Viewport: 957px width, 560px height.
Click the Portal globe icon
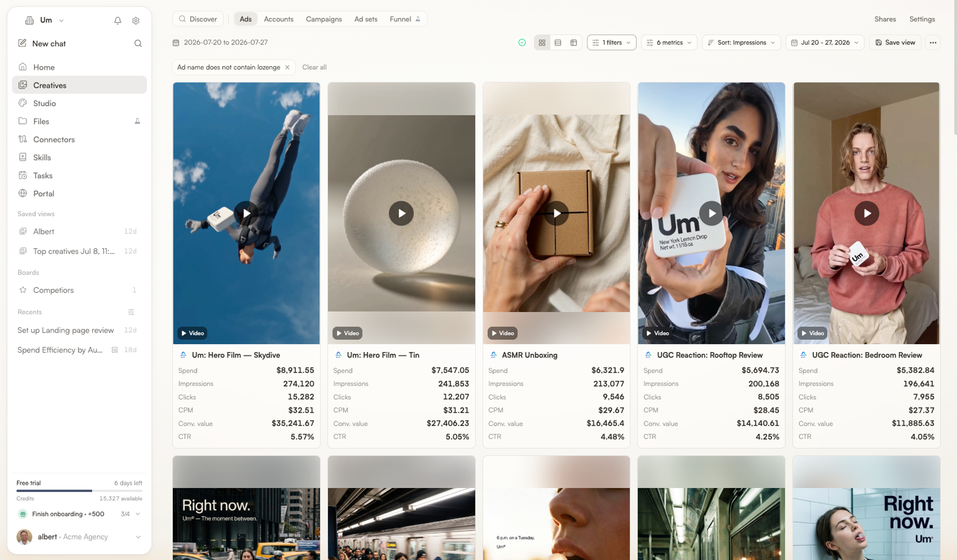tap(23, 193)
